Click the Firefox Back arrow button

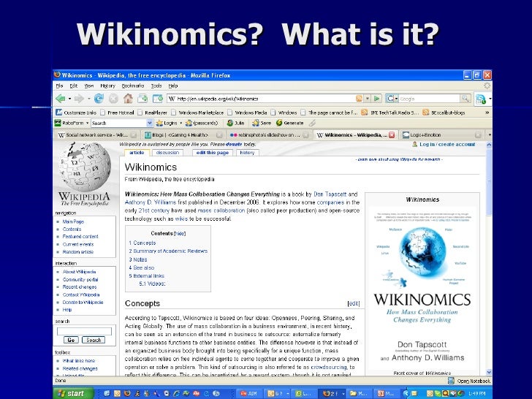[x=61, y=99]
